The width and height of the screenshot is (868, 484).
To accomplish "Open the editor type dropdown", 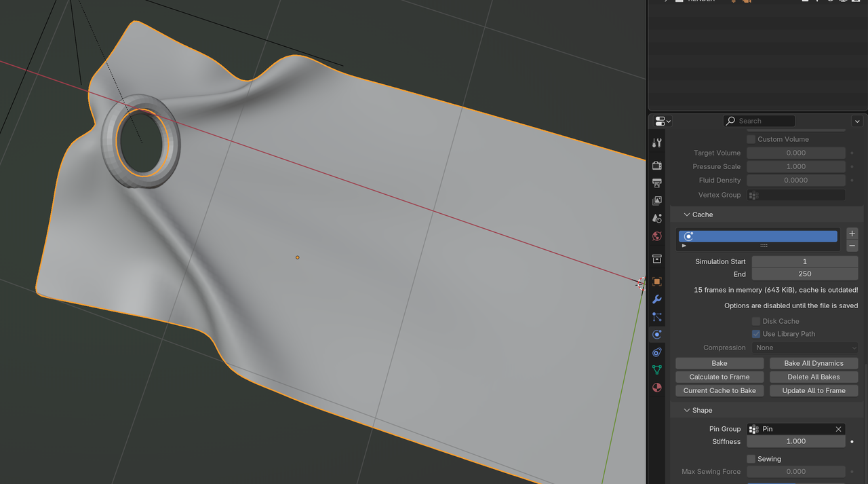I will click(x=663, y=121).
